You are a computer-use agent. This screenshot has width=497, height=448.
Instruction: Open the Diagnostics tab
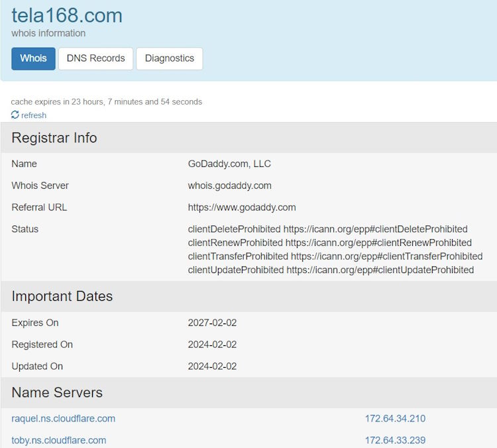pyautogui.click(x=170, y=59)
